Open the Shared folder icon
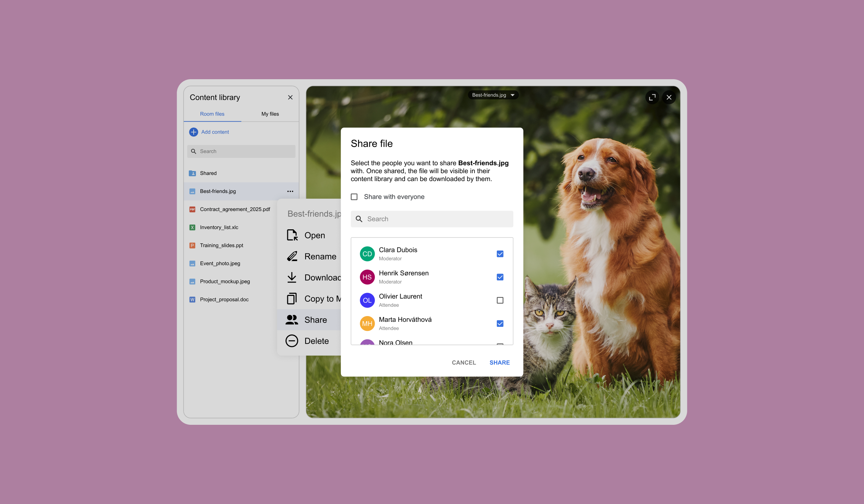864x504 pixels. 192,173
